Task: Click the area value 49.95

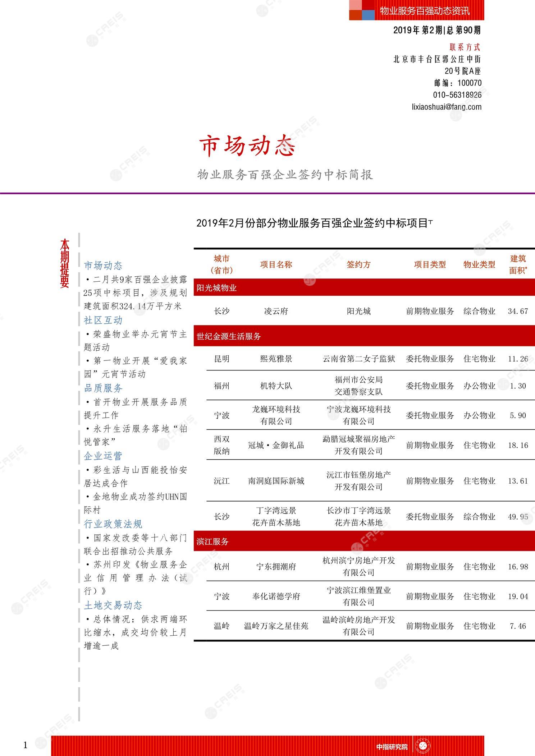Action: pyautogui.click(x=518, y=517)
